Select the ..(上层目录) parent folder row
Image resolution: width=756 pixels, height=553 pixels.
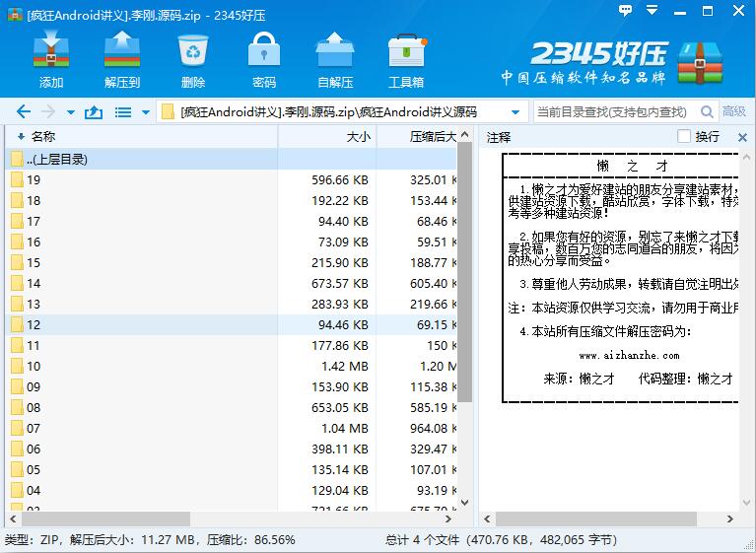click(x=232, y=159)
